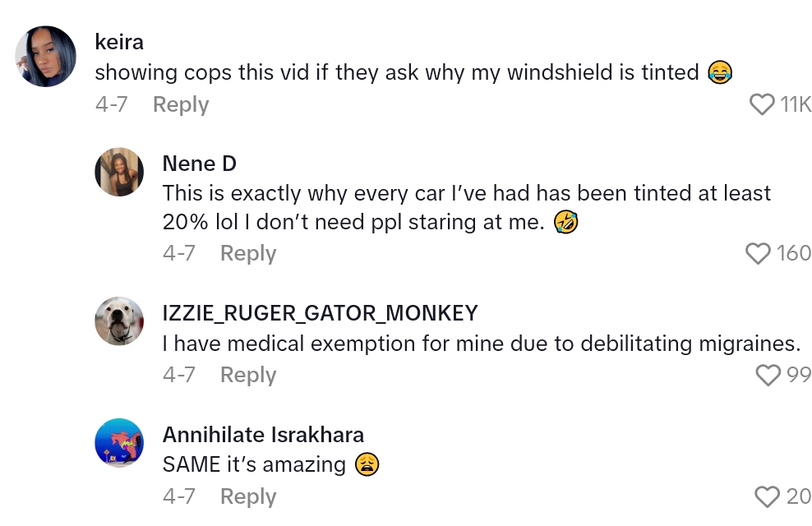This screenshot has width=812, height=526.
Task: Visit Nene D's profile via username
Action: tap(200, 164)
